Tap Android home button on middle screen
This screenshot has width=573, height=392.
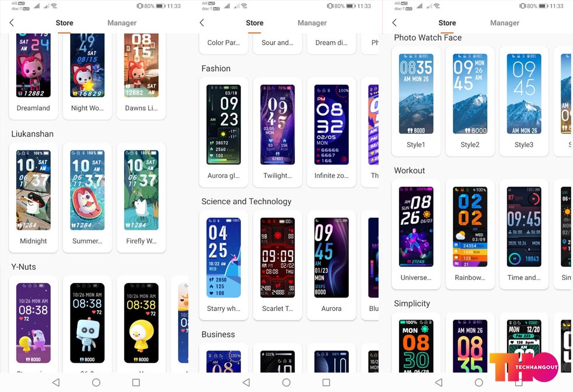pyautogui.click(x=286, y=382)
